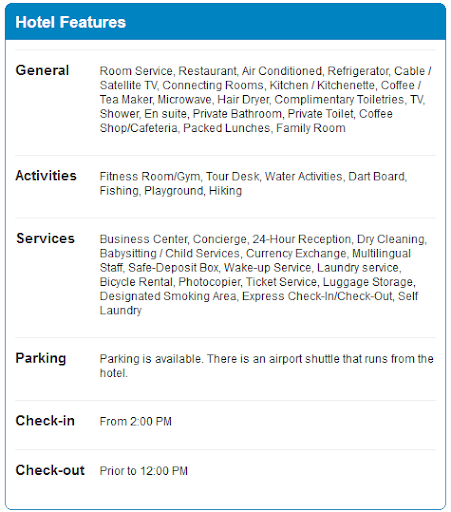Click the Parking is available sentence
The width and height of the screenshot is (451, 512).
(151, 359)
